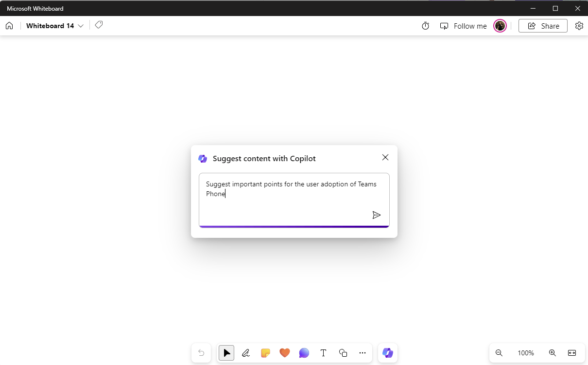Add a sticky note
The width and height of the screenshot is (588, 365).
point(265,353)
